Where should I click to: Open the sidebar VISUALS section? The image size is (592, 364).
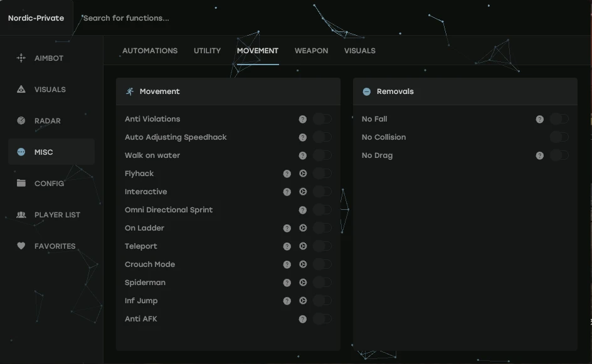[51, 90]
